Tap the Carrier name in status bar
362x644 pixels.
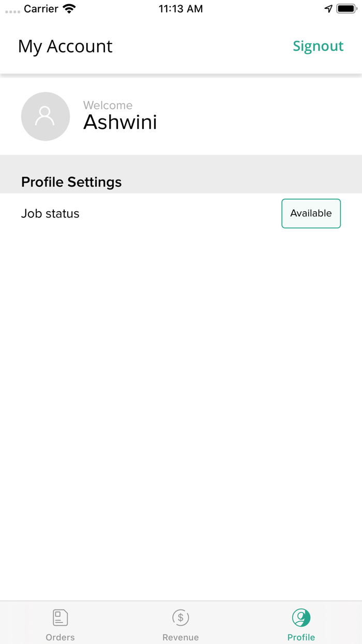pos(41,9)
